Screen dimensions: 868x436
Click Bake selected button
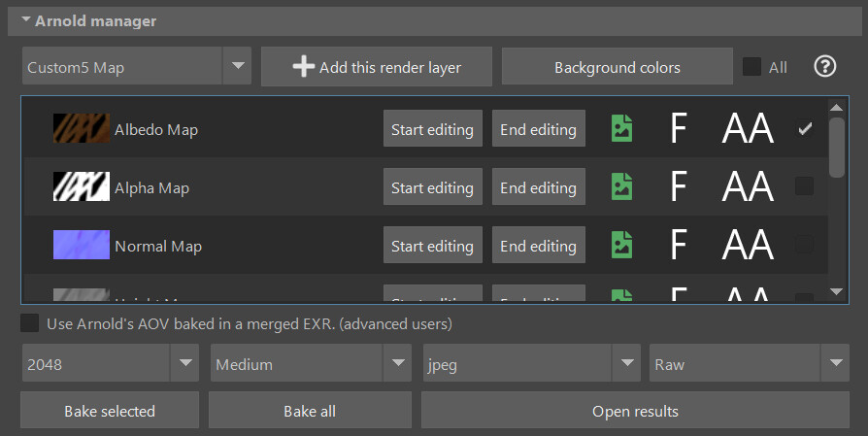(110, 410)
